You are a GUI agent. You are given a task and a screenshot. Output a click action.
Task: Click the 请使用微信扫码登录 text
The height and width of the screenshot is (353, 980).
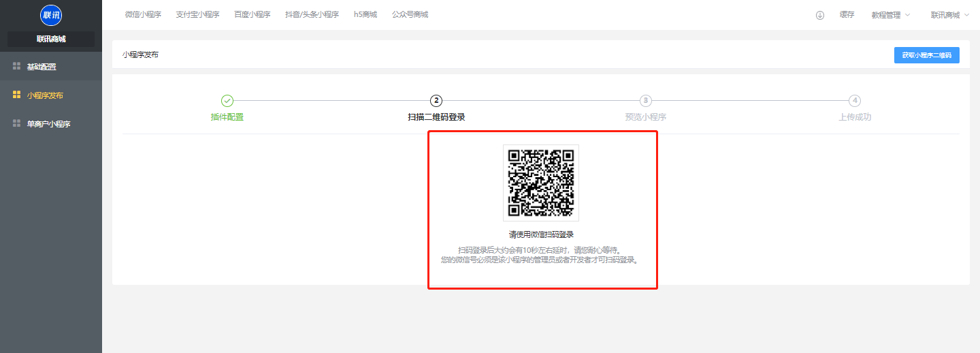click(541, 234)
